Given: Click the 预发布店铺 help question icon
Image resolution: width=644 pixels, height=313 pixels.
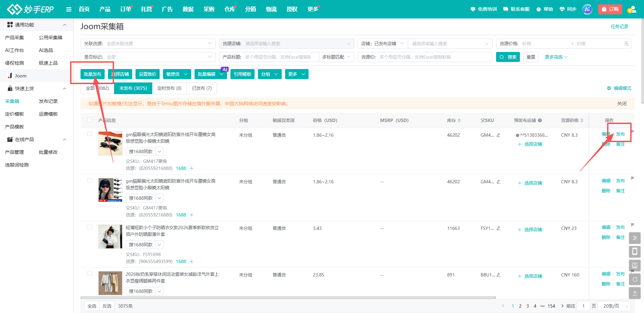Looking at the screenshot, I should (540, 120).
